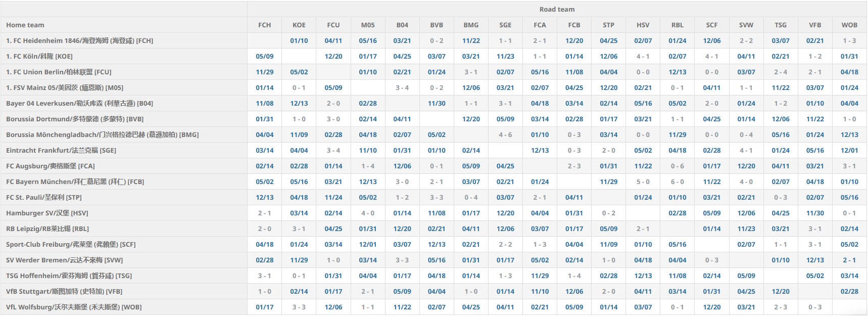Open Werder Bremen vs Wolfsburg 2-1 result
This screenshot has height=316, width=868.
pyautogui.click(x=849, y=260)
